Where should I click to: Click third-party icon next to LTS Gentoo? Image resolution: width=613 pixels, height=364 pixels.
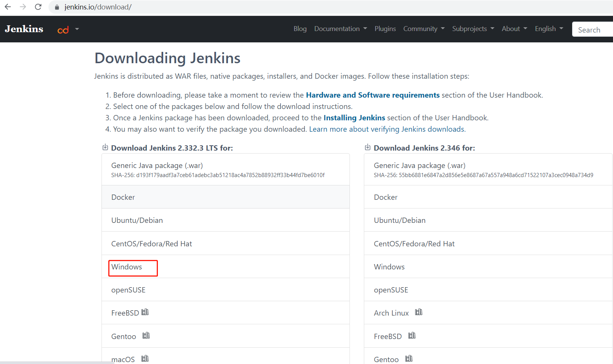coord(146,336)
